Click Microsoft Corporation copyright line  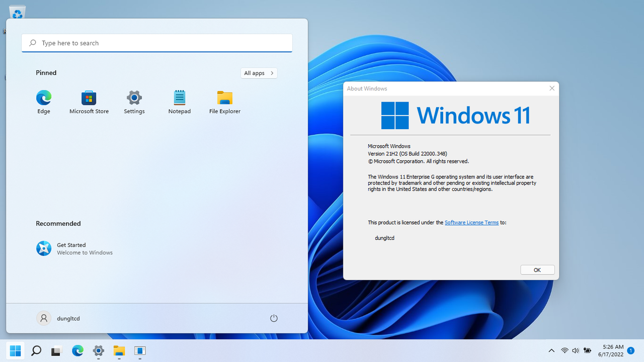419,161
